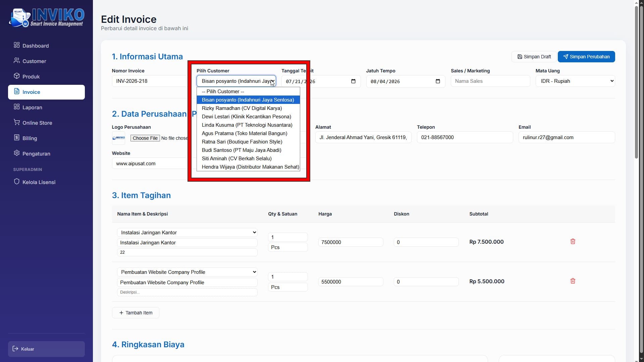
Task: Click the Customer people icon
Action: click(x=16, y=60)
